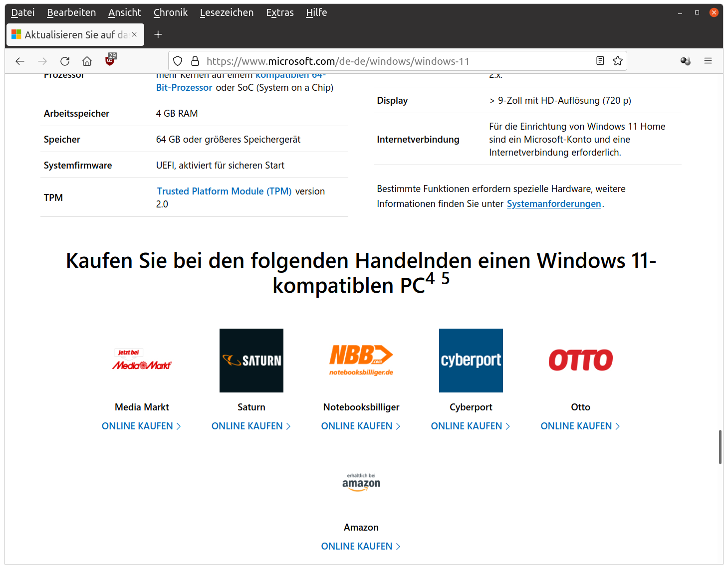Open the extension icon near the menu

click(686, 61)
